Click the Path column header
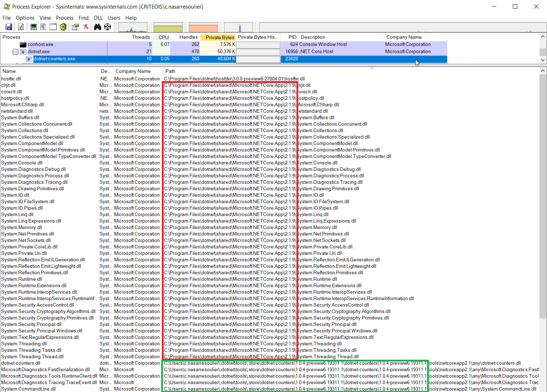The image size is (547, 392). coord(170,71)
